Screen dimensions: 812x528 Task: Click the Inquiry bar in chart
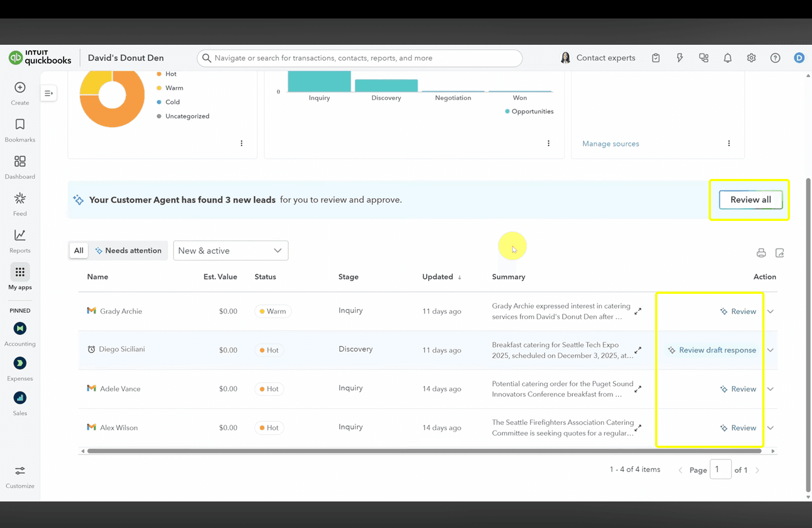coord(319,81)
